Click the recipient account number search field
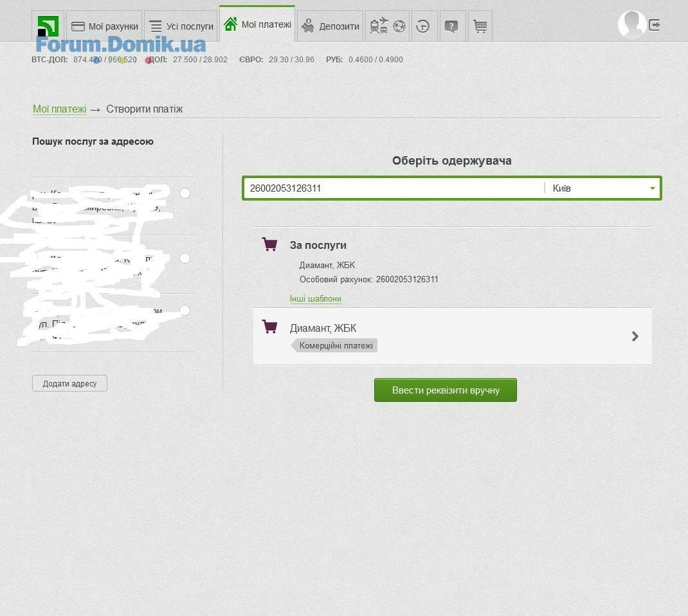Screen dimensions: 688x616 point(394,188)
